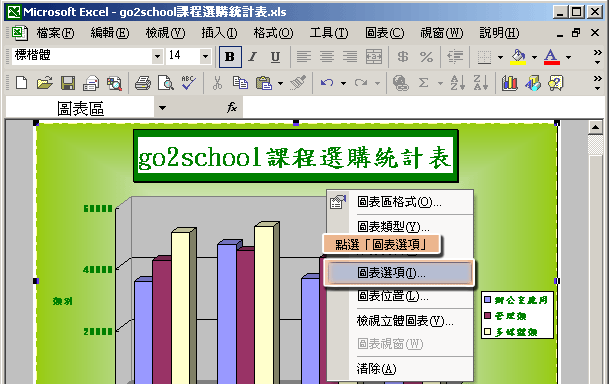
Task: Open the 工具(T) menu
Action: (x=329, y=33)
